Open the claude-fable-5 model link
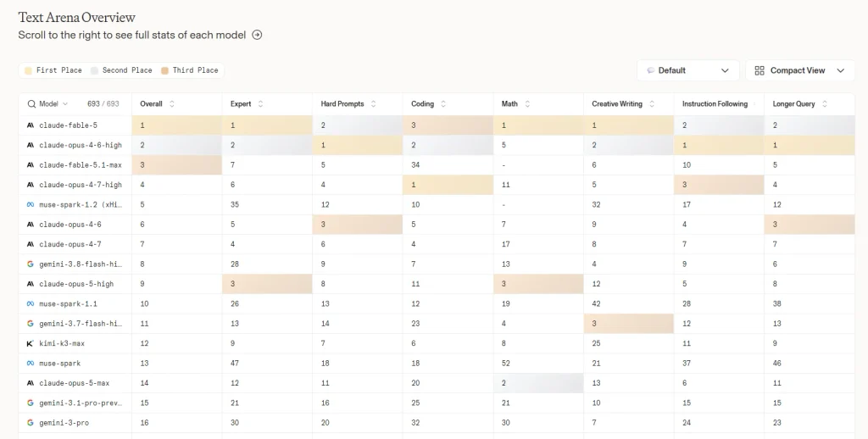This screenshot has height=439, width=868. point(68,125)
